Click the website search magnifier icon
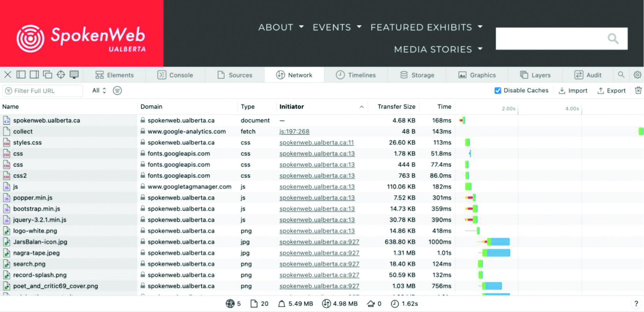The height and width of the screenshot is (312, 644). [x=613, y=39]
